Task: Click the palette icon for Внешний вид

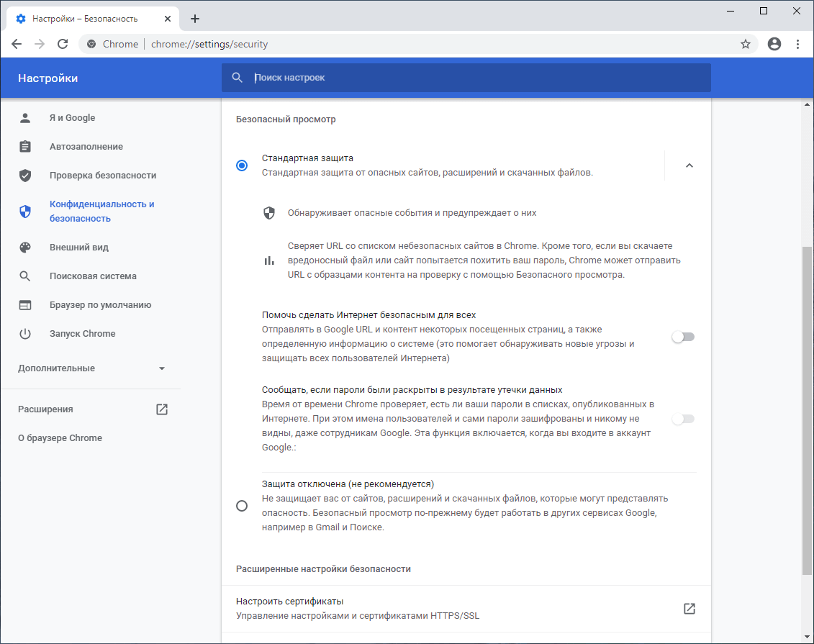Action: tap(25, 248)
